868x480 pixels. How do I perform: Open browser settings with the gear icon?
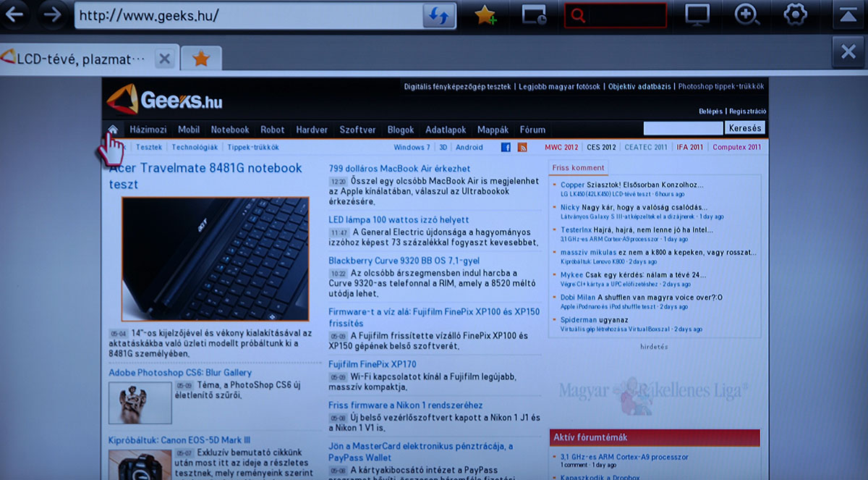point(796,15)
